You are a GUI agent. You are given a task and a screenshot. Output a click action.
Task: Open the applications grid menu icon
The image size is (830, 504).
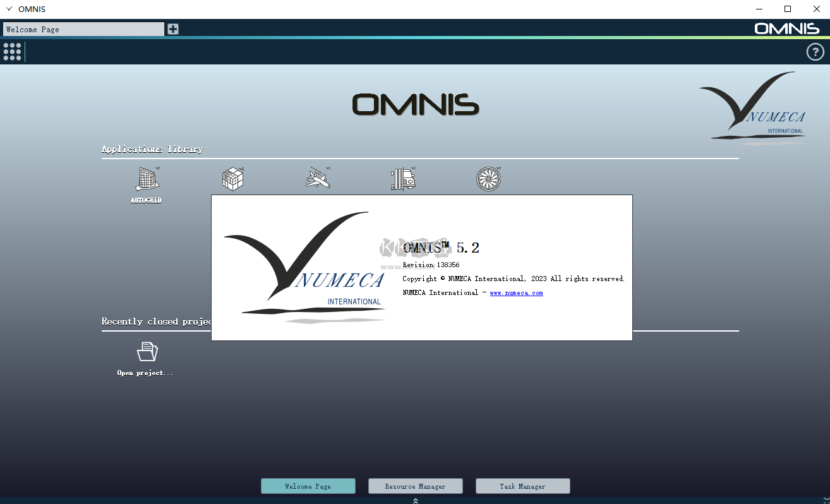12,52
